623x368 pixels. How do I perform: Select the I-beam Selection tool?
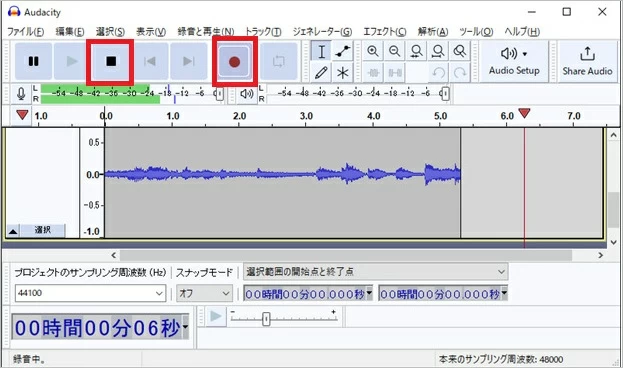[321, 51]
